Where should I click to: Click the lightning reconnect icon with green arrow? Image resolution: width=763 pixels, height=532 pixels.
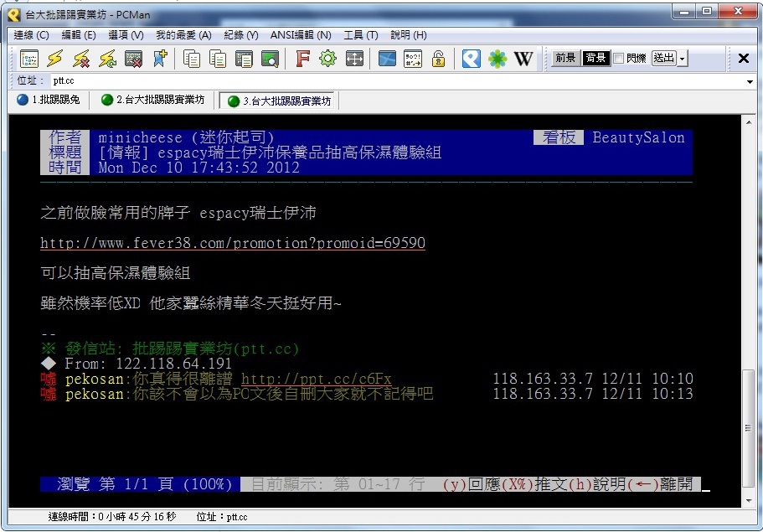pos(107,59)
